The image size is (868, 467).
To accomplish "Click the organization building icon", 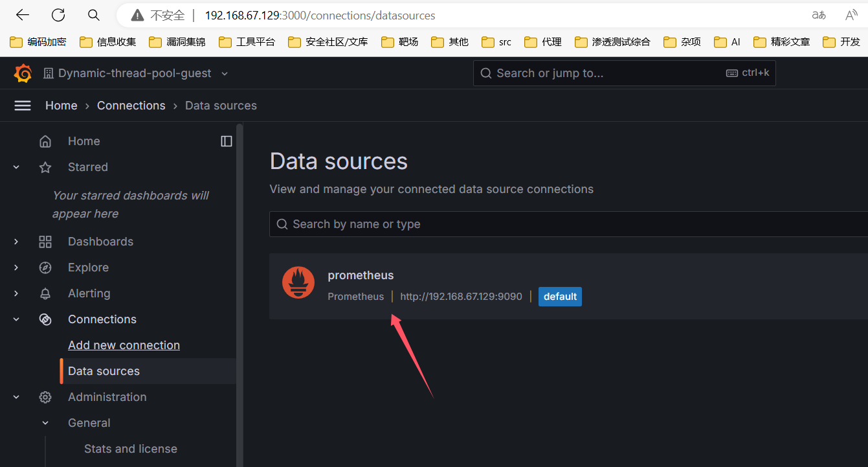I will (x=49, y=74).
